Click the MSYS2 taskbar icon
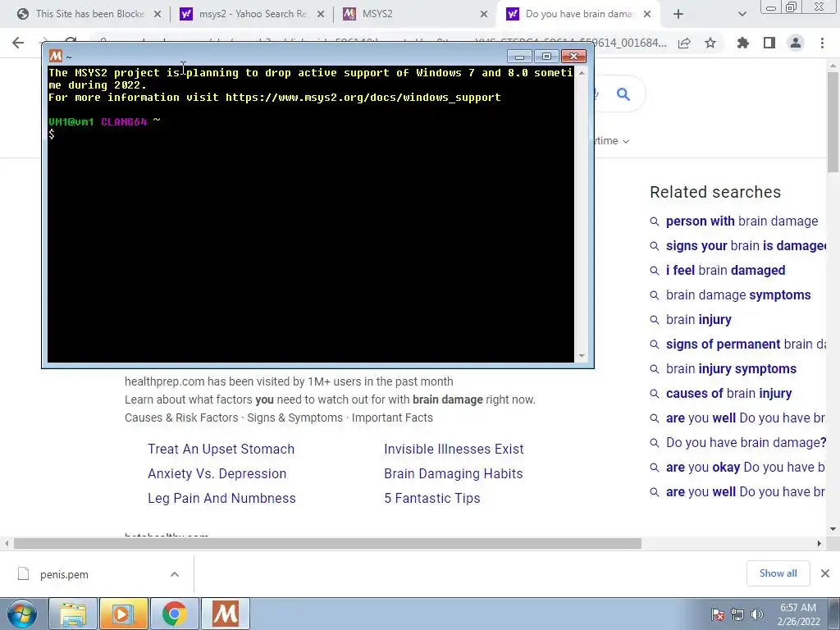Image resolution: width=840 pixels, height=630 pixels. (225, 614)
